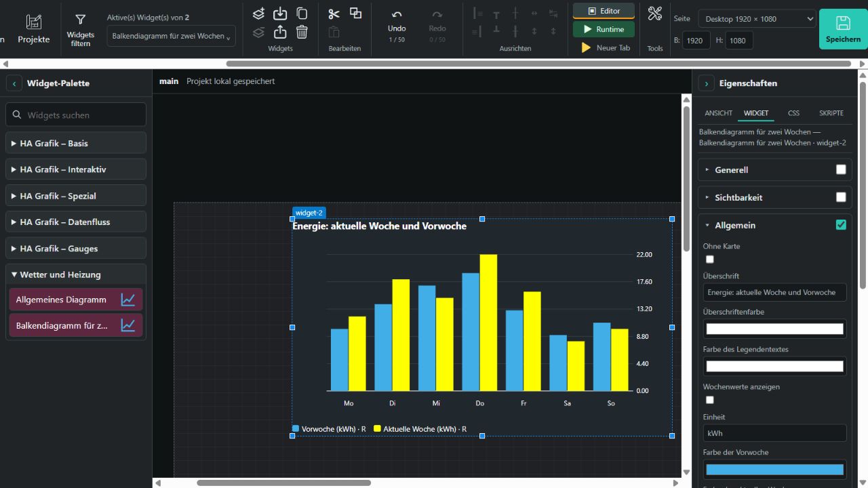Tick the checkbox in the Generell header
The height and width of the screenshot is (488, 868).
tap(841, 169)
